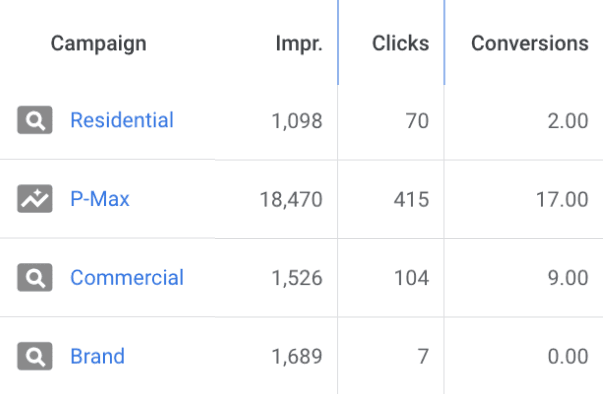
Task: Open the P-Max campaign link
Action: (x=100, y=199)
